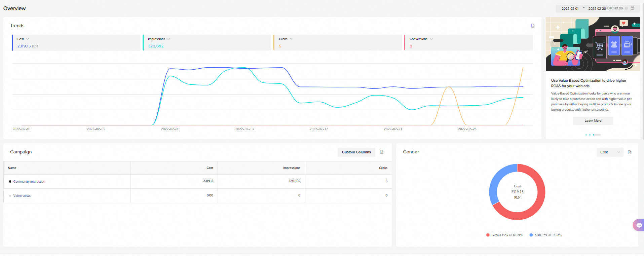The image size is (644, 257).
Task: Toggle the Male legend entry
Action: pos(545,235)
